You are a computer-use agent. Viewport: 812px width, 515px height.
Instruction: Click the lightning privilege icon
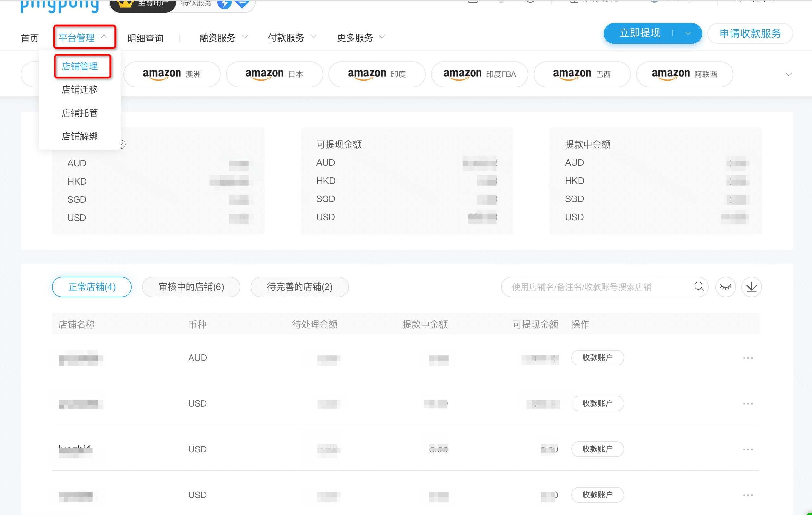tap(224, 4)
